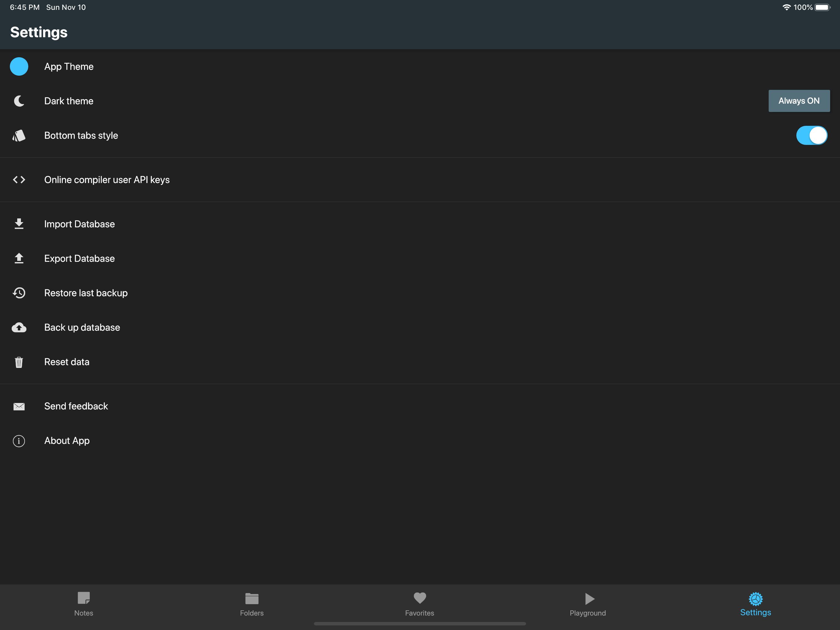Click the Dark theme moon icon
Image resolution: width=840 pixels, height=630 pixels.
pyautogui.click(x=19, y=101)
